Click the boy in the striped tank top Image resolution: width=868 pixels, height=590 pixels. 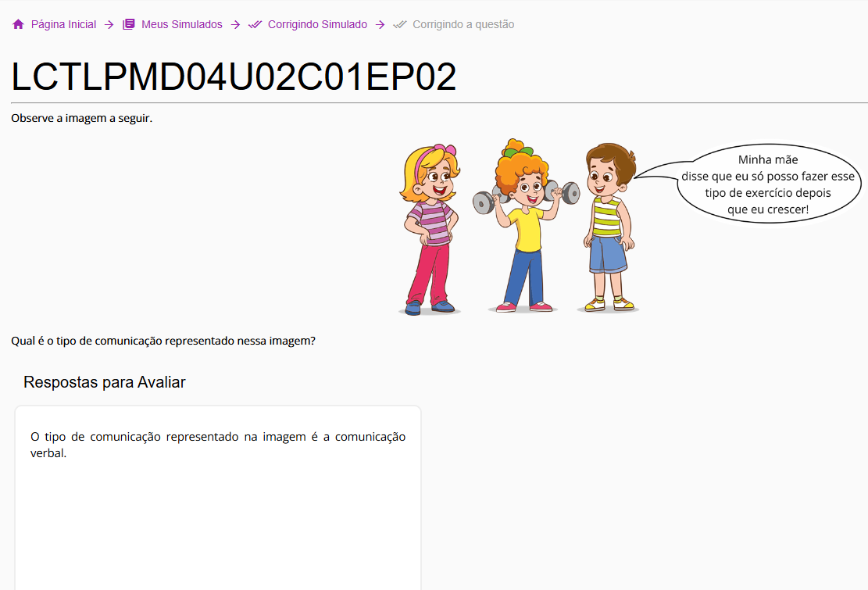[609, 227]
